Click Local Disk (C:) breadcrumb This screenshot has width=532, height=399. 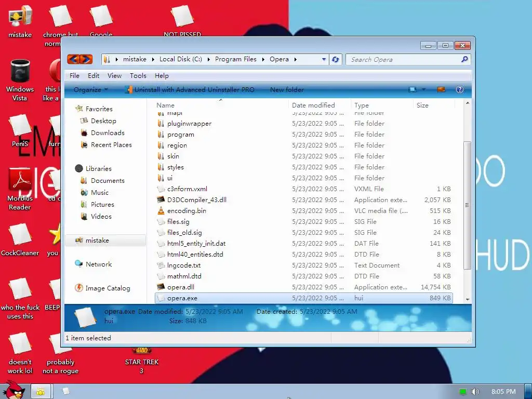pos(180,59)
